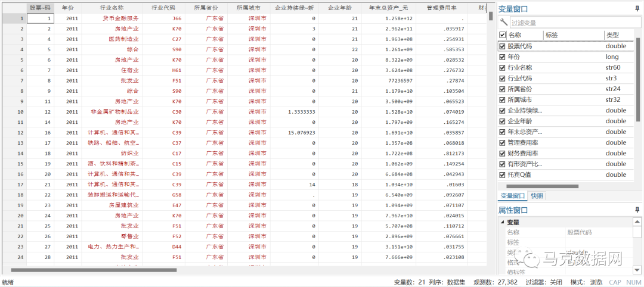644x287 pixels.
Task: Uncheck the 股票代码 variable checkbox
Action: point(502,46)
